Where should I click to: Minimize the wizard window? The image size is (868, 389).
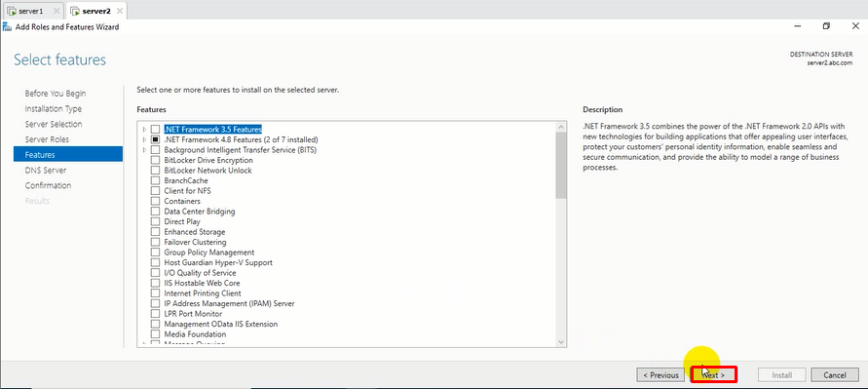(798, 26)
